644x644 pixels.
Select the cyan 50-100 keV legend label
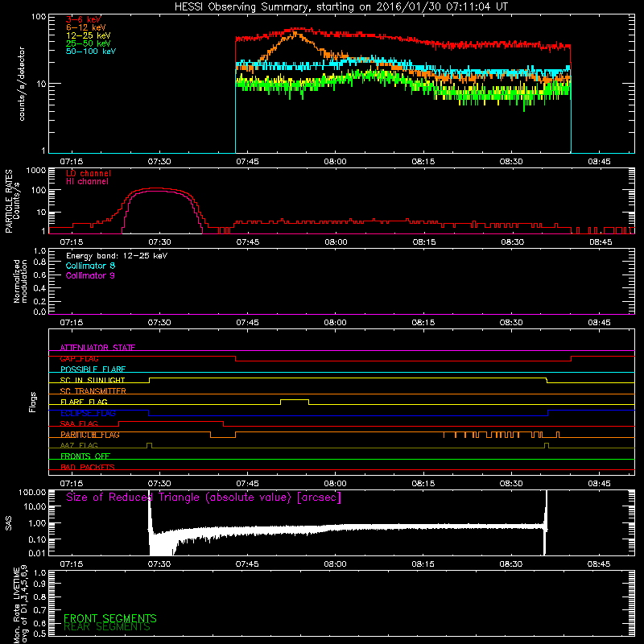tap(91, 52)
